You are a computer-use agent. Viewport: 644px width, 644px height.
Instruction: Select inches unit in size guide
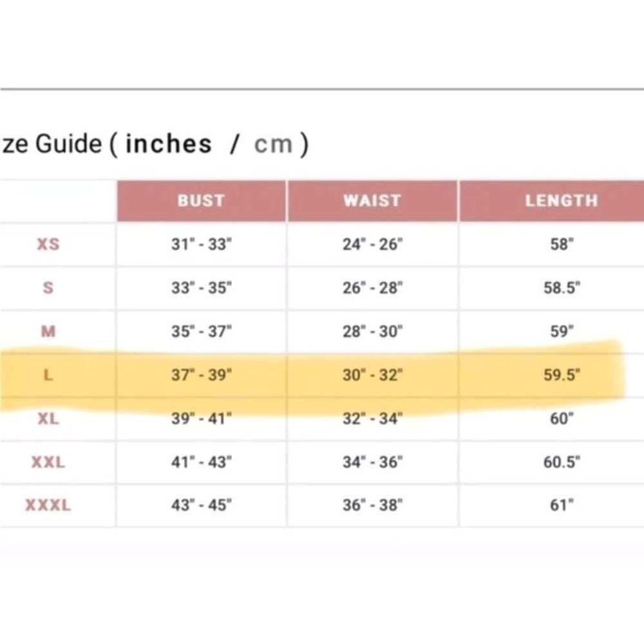168,144
